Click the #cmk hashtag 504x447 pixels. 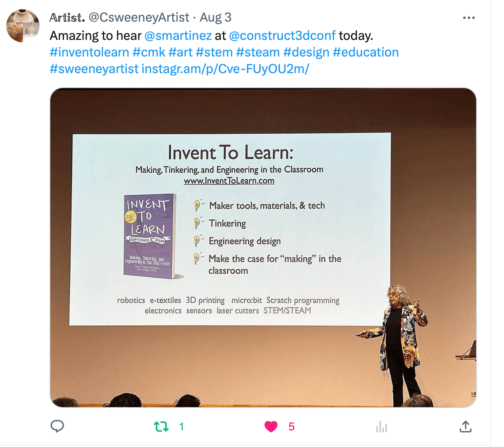(149, 52)
